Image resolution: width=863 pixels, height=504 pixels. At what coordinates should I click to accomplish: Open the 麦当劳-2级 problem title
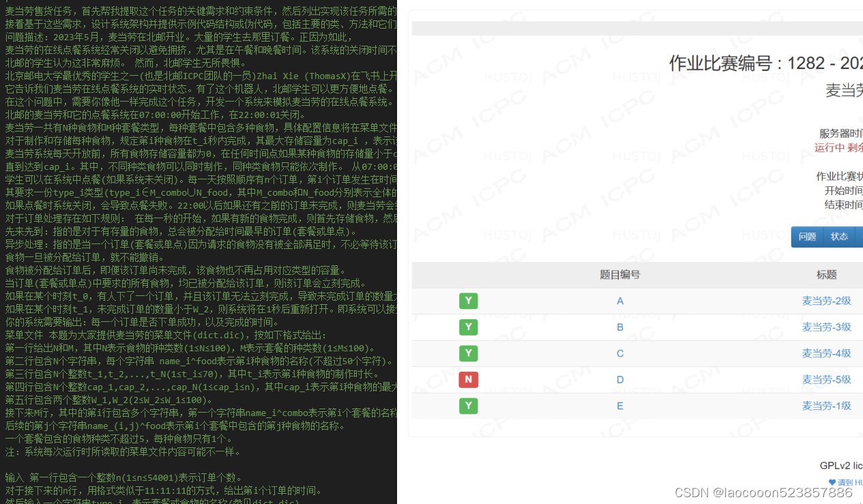[x=826, y=301]
